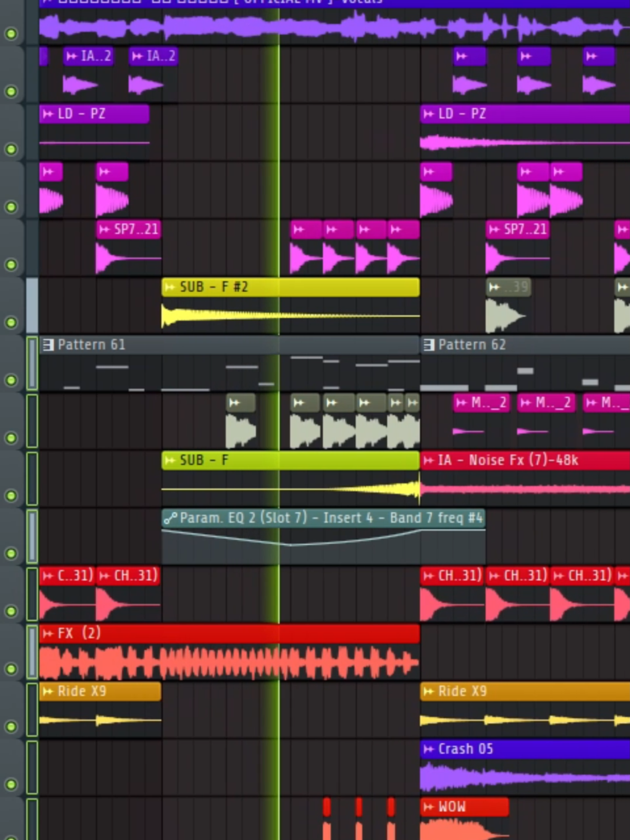Mute the track with SUB - F #2

coord(11,323)
